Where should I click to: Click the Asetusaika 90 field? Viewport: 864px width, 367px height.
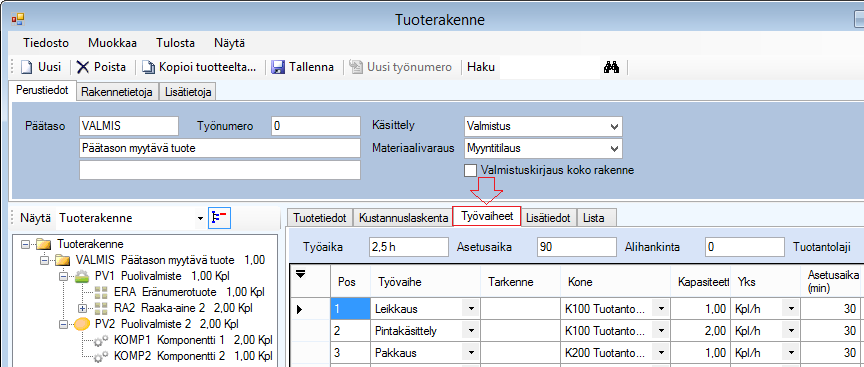pyautogui.click(x=577, y=247)
